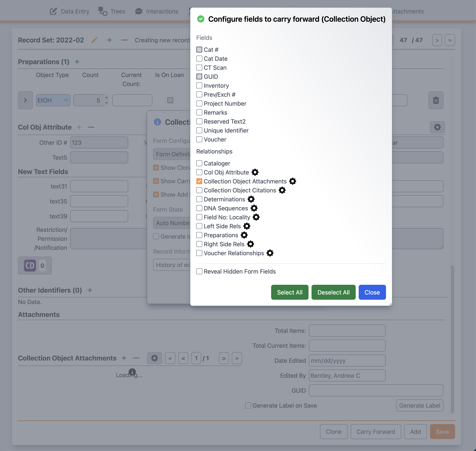Delete the EtOH preparation with trash icon
This screenshot has width=476, height=451.
(436, 100)
